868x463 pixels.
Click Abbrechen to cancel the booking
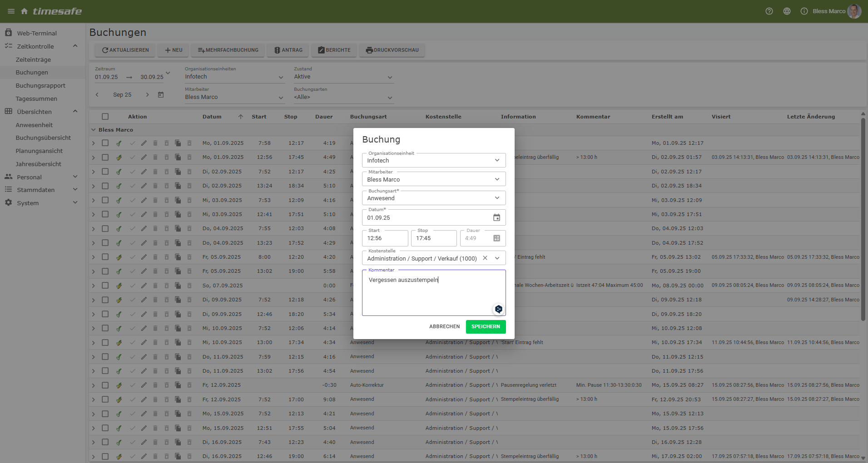444,327
